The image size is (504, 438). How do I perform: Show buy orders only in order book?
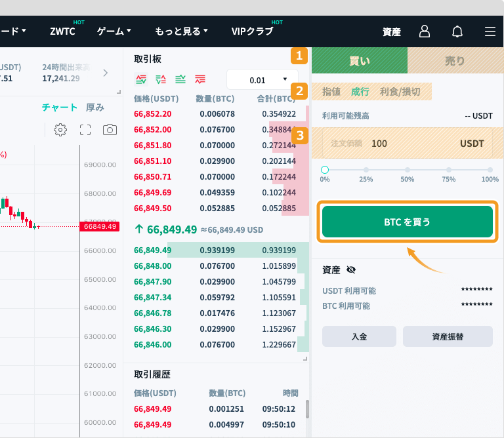tap(180, 79)
